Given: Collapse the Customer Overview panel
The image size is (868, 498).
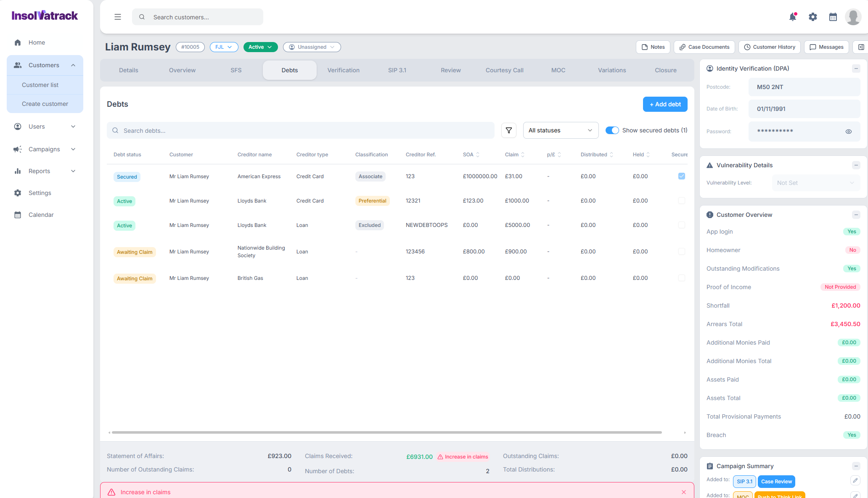Looking at the screenshot, I should [856, 215].
